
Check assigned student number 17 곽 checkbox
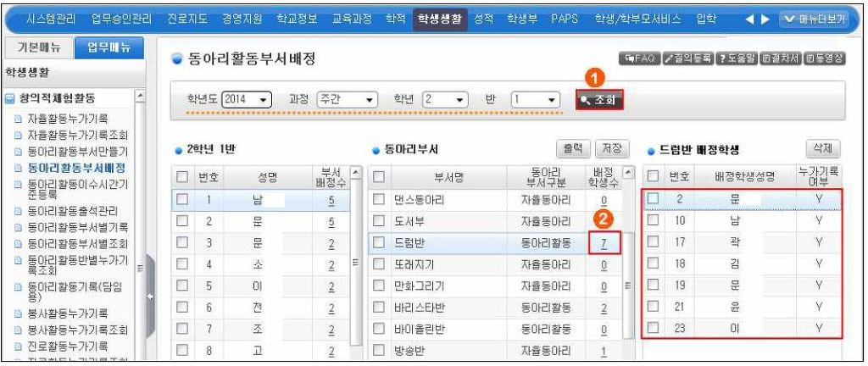click(x=654, y=242)
